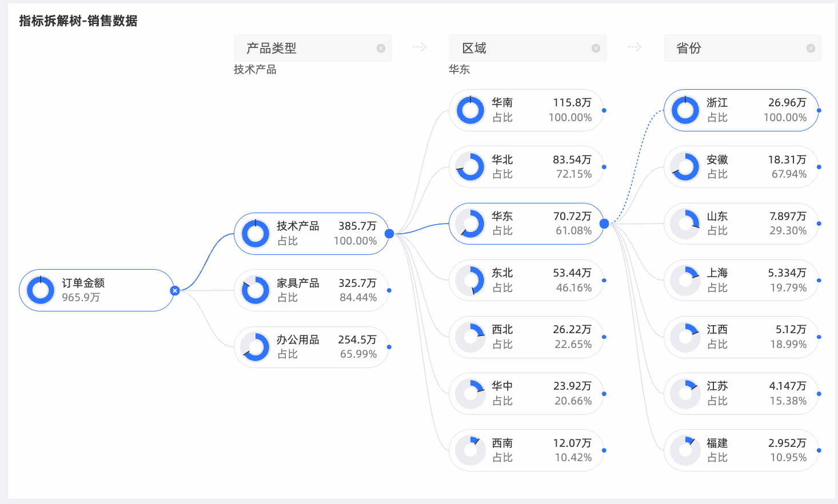Collapse the 订单金额 root node via x handle
The height and width of the screenshot is (504, 838).
click(175, 291)
